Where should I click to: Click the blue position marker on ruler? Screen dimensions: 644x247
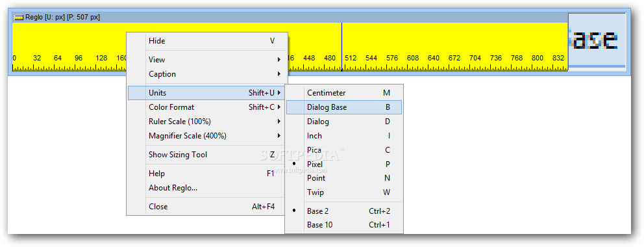[341, 47]
